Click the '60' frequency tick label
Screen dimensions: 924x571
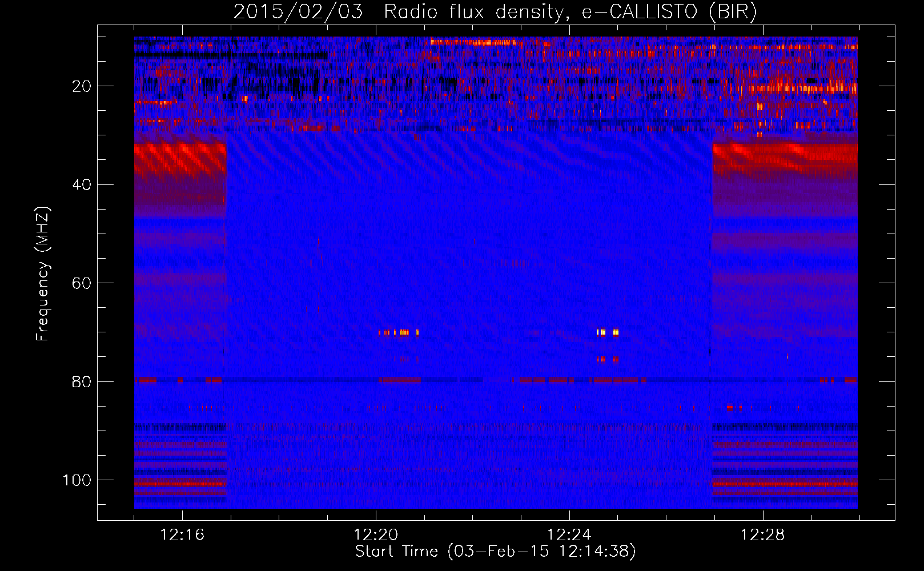click(x=82, y=283)
